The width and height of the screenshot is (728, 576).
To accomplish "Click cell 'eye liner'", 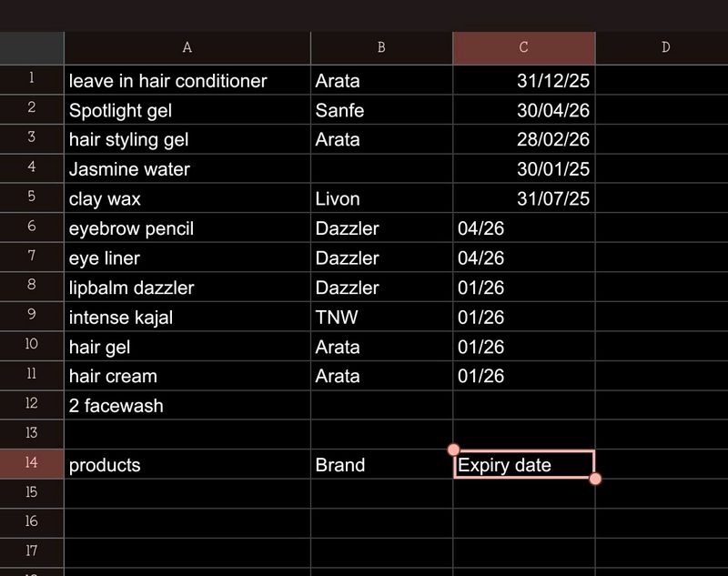I will 187,258.
